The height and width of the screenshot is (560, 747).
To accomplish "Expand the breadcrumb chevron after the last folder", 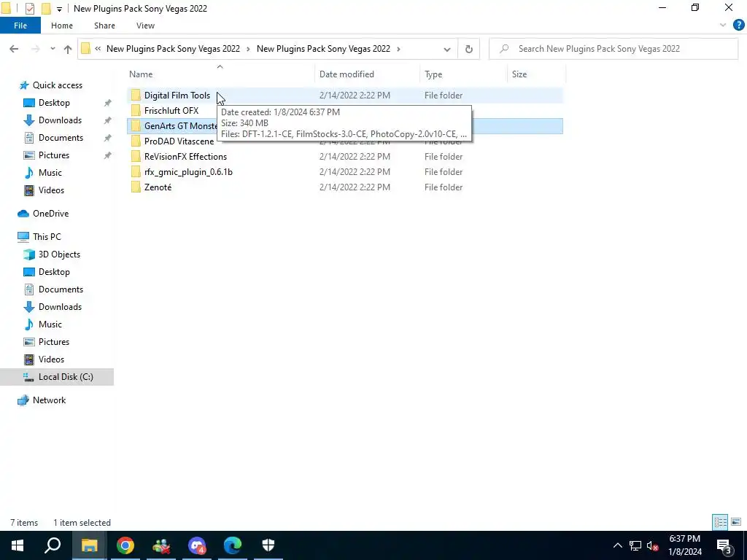I will pyautogui.click(x=399, y=49).
